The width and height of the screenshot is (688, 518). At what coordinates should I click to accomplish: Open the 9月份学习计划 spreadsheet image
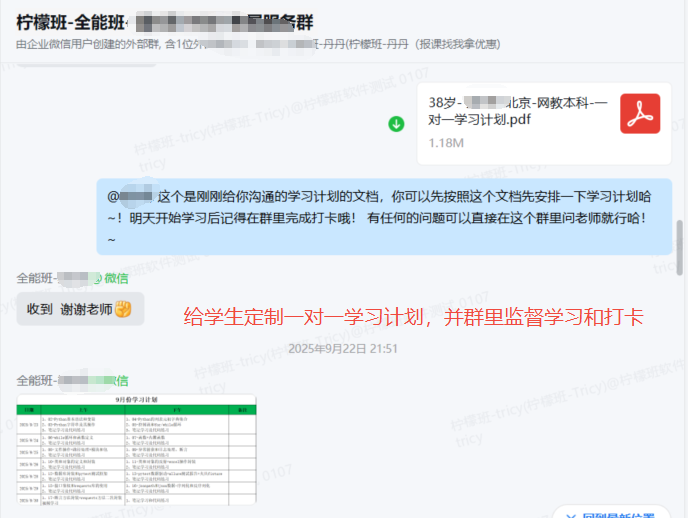click(136, 449)
